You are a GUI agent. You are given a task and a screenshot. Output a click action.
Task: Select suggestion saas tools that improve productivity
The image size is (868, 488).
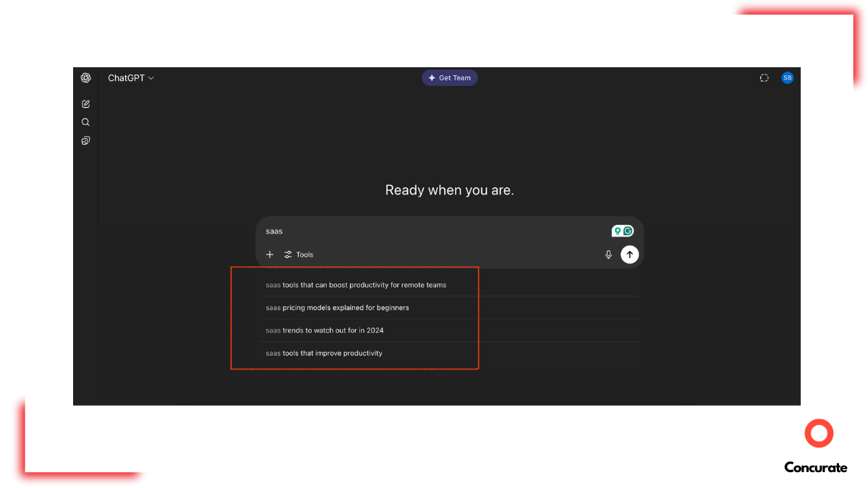[449, 354]
